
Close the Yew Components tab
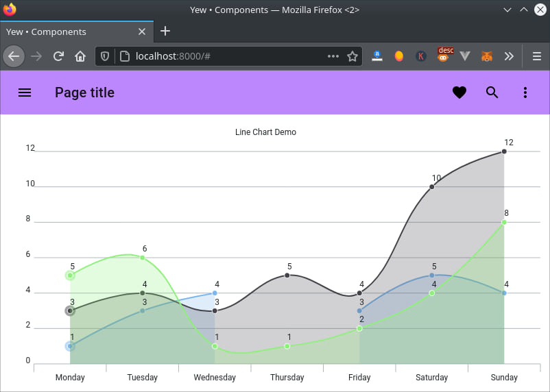pos(142,32)
